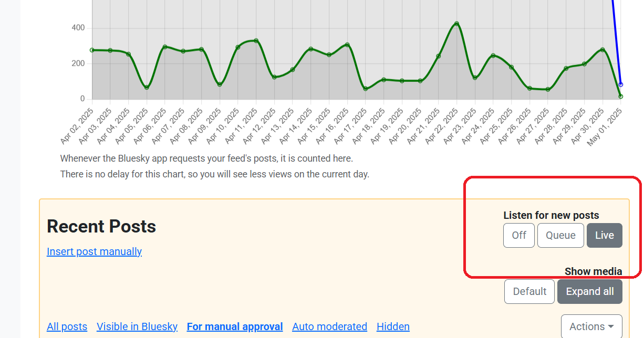This screenshot has height=338, width=644.
Task: Click the Apr 02 green data point
Action: tap(92, 50)
